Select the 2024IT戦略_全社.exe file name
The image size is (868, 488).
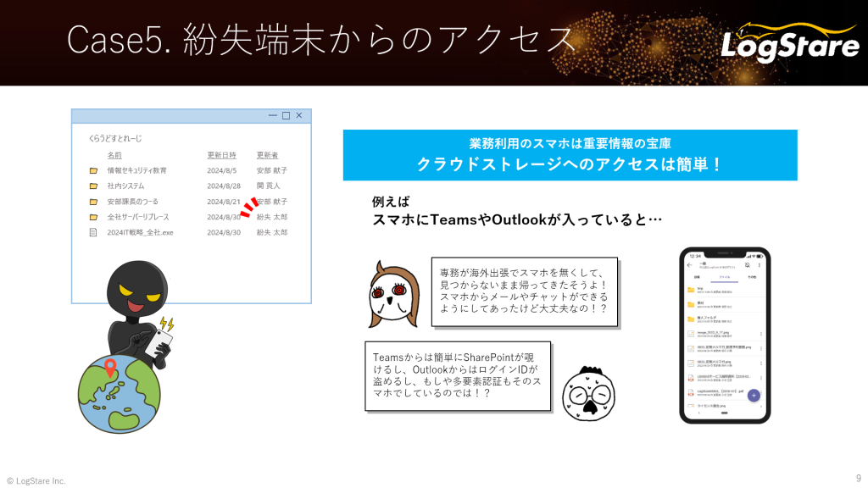[140, 233]
